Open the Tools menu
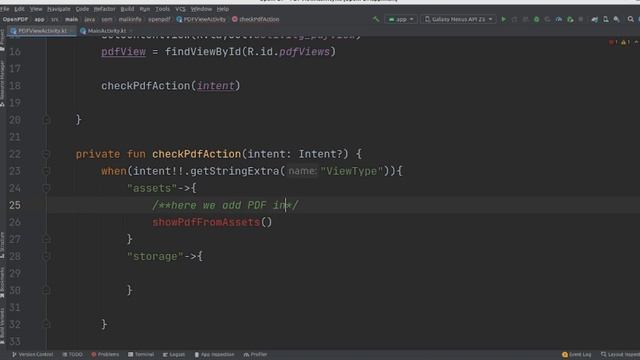 pos(162,9)
